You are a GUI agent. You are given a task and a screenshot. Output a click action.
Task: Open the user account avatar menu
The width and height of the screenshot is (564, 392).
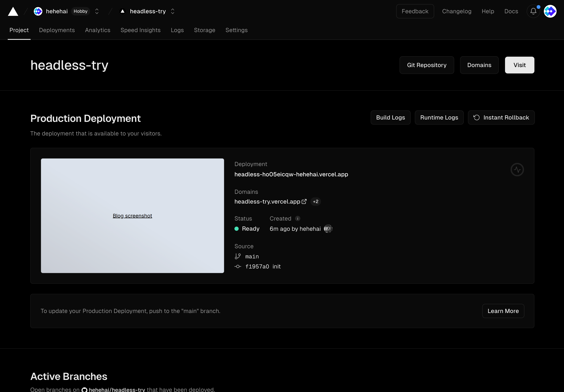[550, 11]
